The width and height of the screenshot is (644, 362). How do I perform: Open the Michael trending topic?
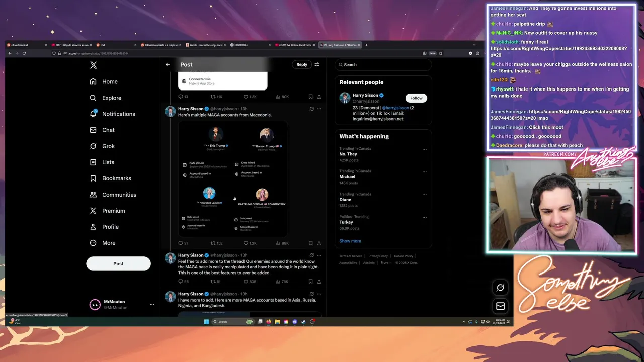pyautogui.click(x=347, y=177)
